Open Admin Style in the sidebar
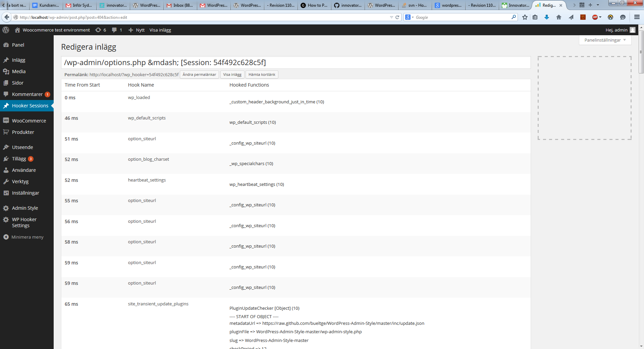Viewport: 644px width, 349px height. click(x=27, y=208)
